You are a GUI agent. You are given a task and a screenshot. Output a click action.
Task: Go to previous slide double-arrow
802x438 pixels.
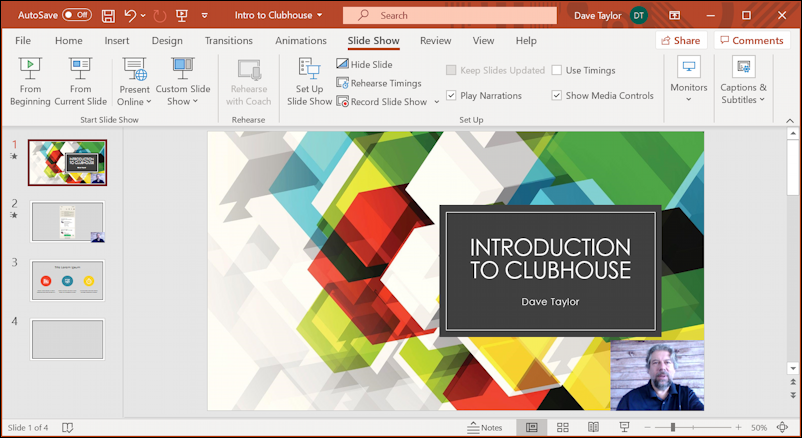click(793, 382)
